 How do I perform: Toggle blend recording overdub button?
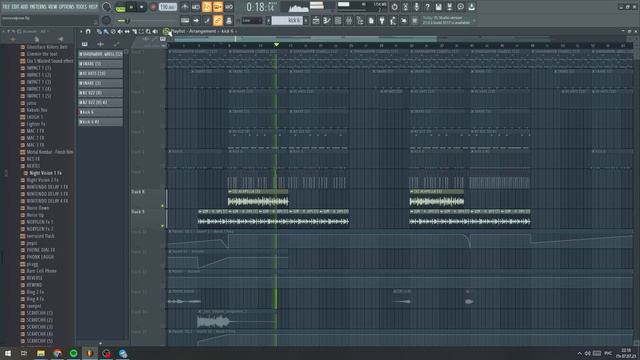(218, 7)
